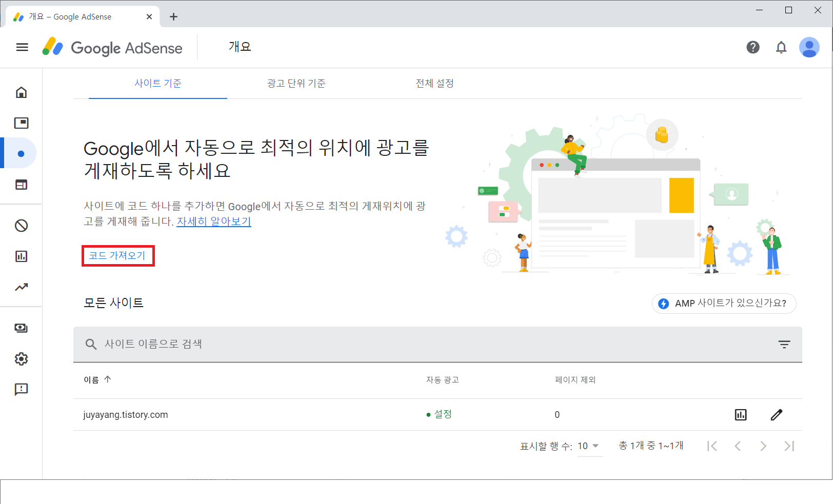Switch to the 광고 단위 기준 tab
833x504 pixels.
[296, 83]
